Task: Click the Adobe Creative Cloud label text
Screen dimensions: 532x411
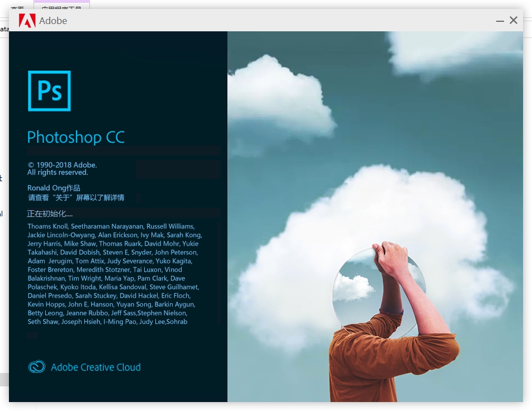Action: pyautogui.click(x=96, y=367)
